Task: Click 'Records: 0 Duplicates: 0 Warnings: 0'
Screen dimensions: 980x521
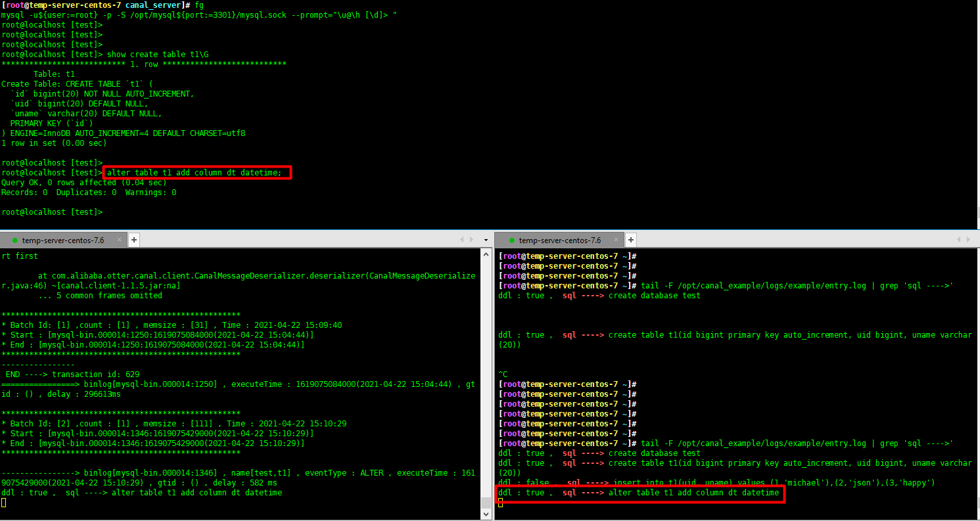Action: [89, 193]
